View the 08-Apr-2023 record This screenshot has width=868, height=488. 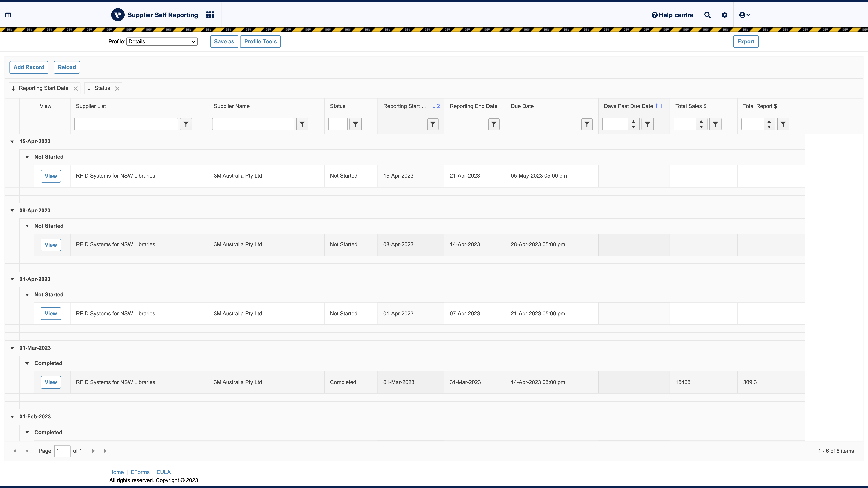click(x=51, y=245)
